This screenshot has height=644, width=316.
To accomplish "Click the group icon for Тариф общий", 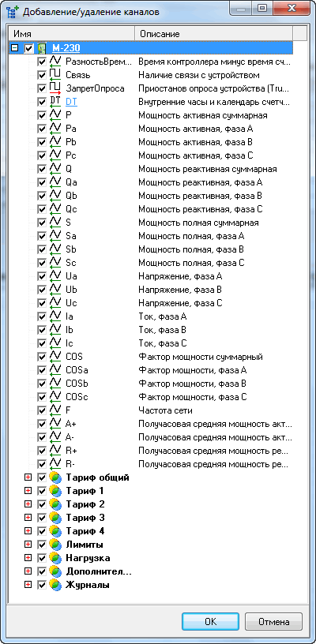I will pos(55,477).
